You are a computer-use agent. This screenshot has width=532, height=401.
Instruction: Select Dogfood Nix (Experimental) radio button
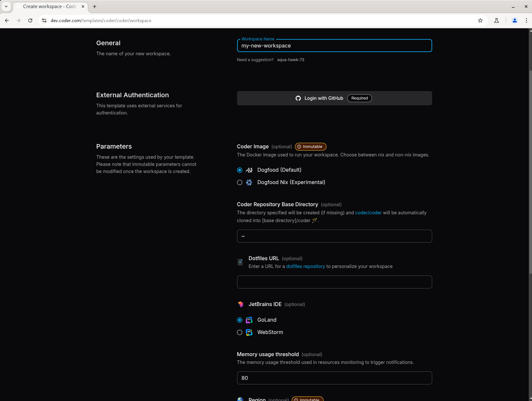pos(240,182)
